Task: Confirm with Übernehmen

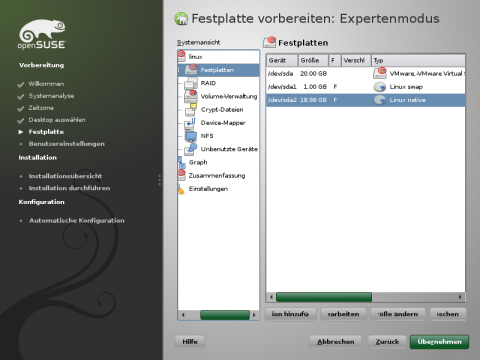Action: pyautogui.click(x=439, y=342)
